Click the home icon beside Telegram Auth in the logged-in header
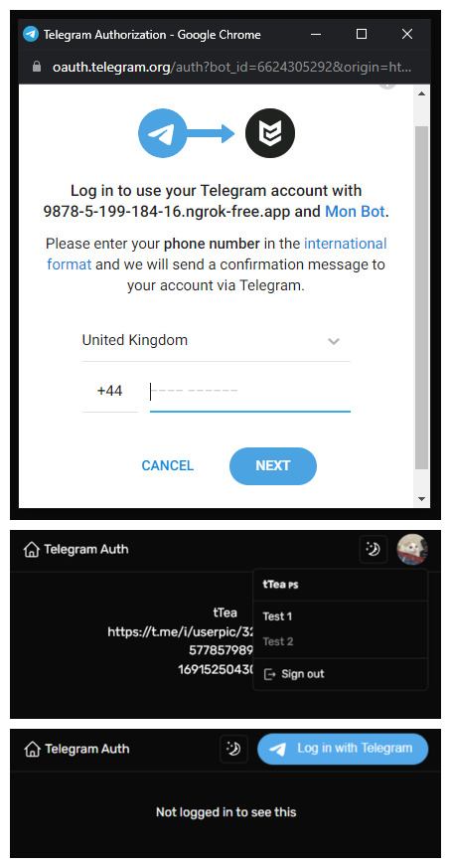Viewport: 451px width, 868px height. [x=32, y=550]
